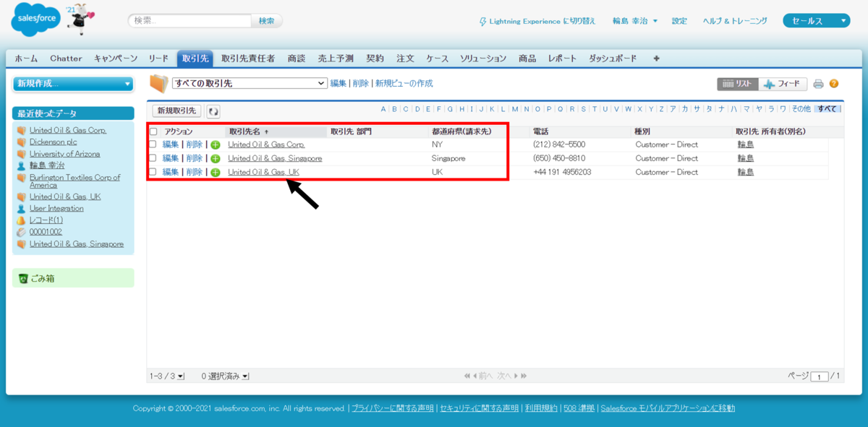Open the 商談 tab
Screen dimensions: 868x427
(x=297, y=59)
